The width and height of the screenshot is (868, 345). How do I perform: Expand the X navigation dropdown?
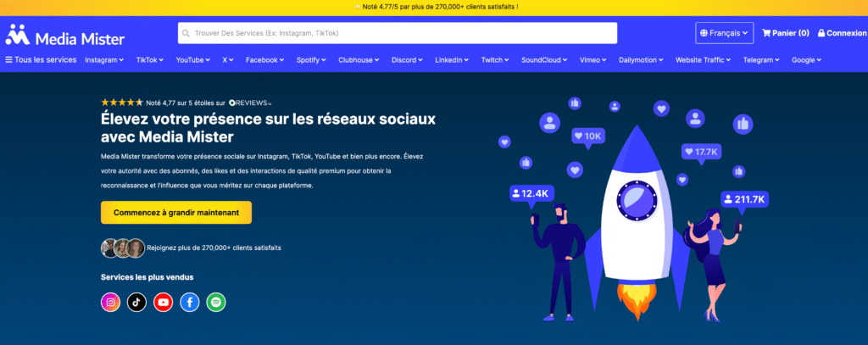[x=228, y=60]
